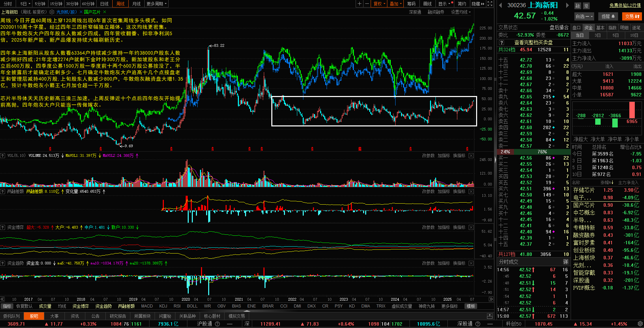Open the 复权 adjustment dropdown
644x328 pixels.
(380, 4)
